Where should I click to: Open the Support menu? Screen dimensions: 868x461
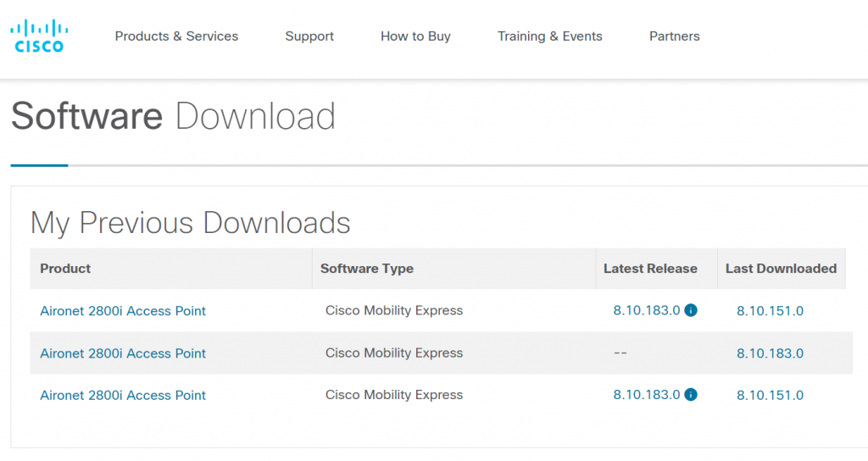tap(309, 36)
